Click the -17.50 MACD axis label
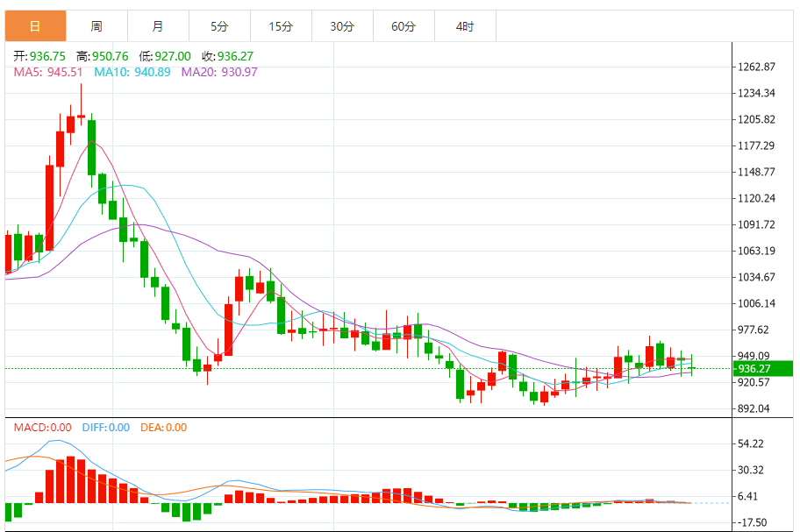The height and width of the screenshot is (532, 800). coord(752,522)
